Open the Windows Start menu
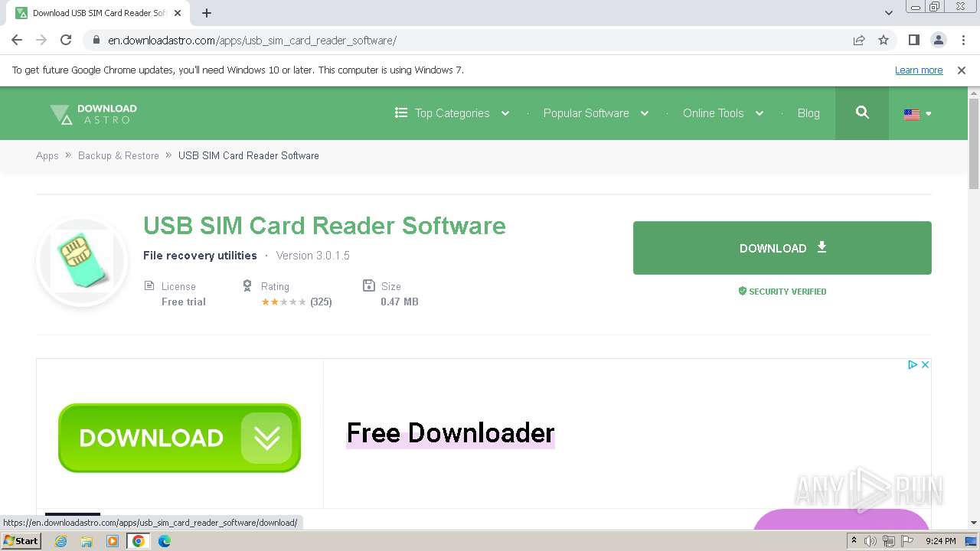 tap(21, 541)
